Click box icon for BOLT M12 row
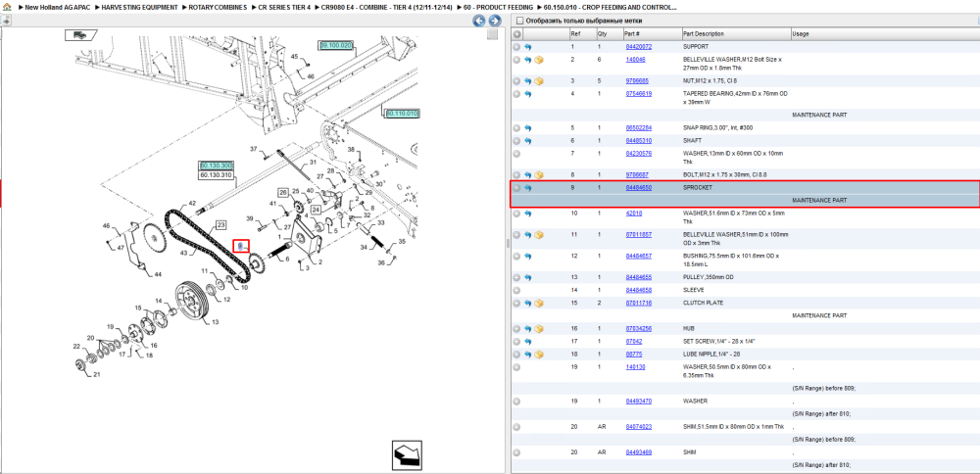The image size is (980, 474). click(x=539, y=175)
